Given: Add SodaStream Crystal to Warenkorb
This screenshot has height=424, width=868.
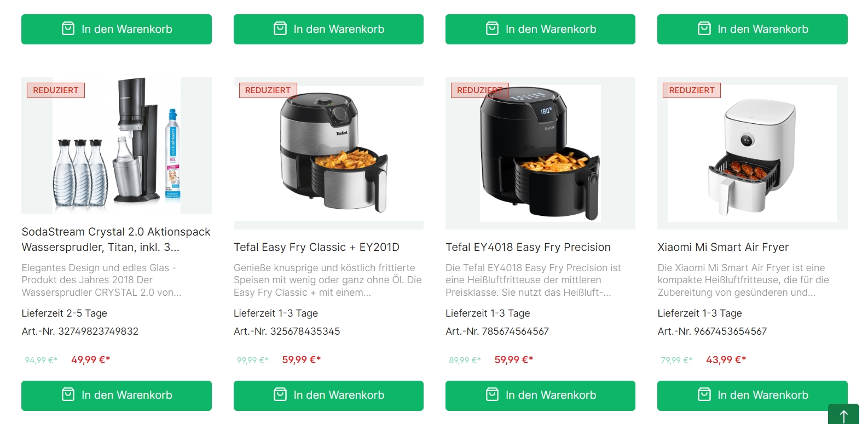Looking at the screenshot, I should 117,396.
